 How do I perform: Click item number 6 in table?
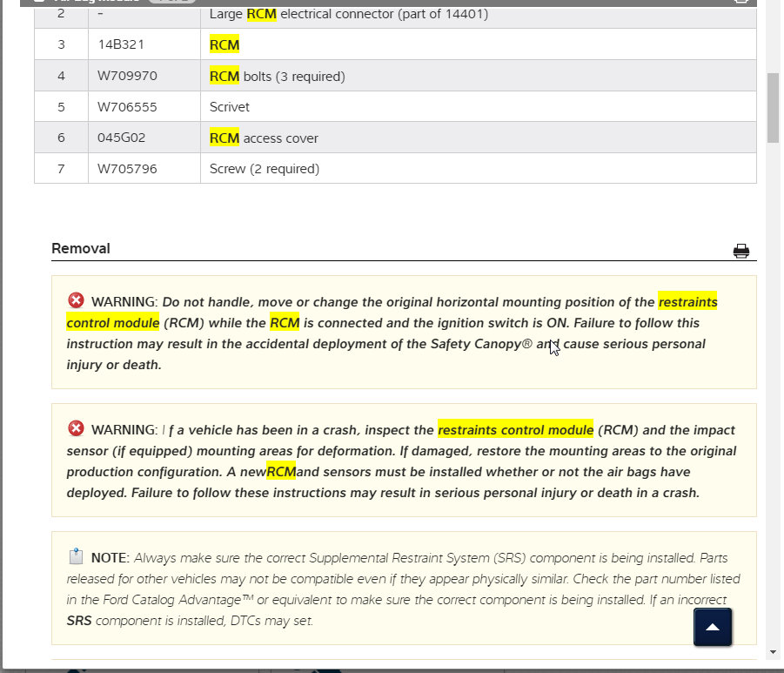click(61, 138)
